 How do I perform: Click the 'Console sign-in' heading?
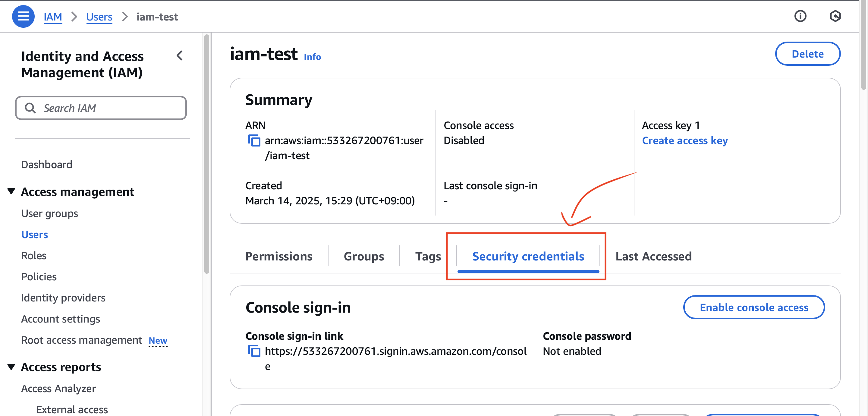click(x=298, y=307)
